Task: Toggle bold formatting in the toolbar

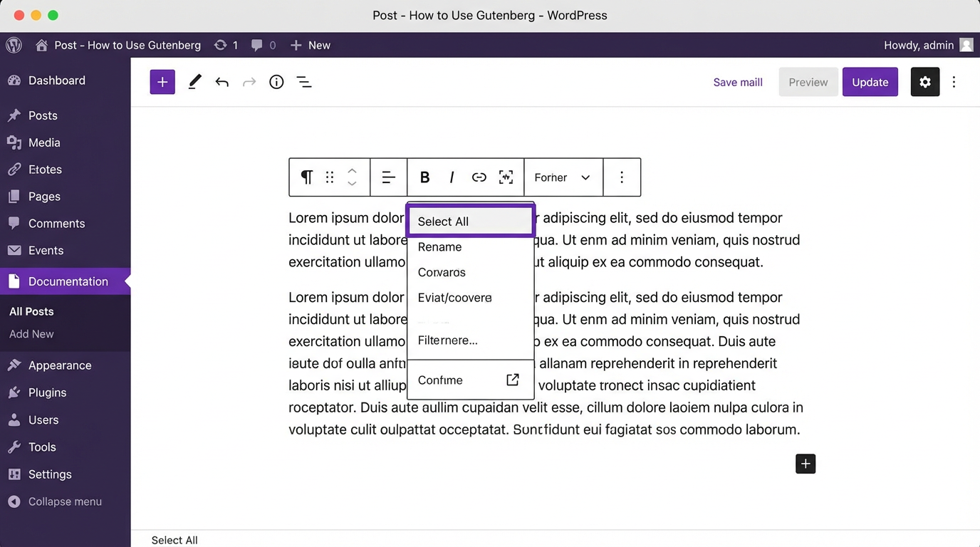Action: click(x=424, y=177)
